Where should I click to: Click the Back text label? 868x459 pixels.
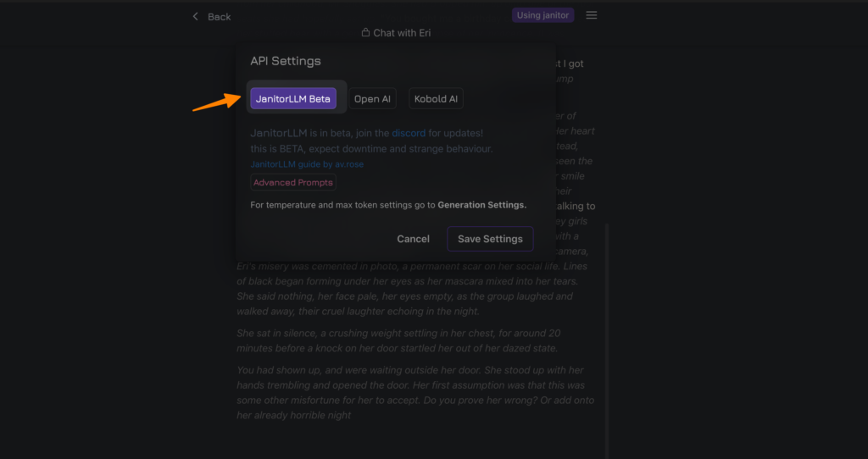pos(220,17)
